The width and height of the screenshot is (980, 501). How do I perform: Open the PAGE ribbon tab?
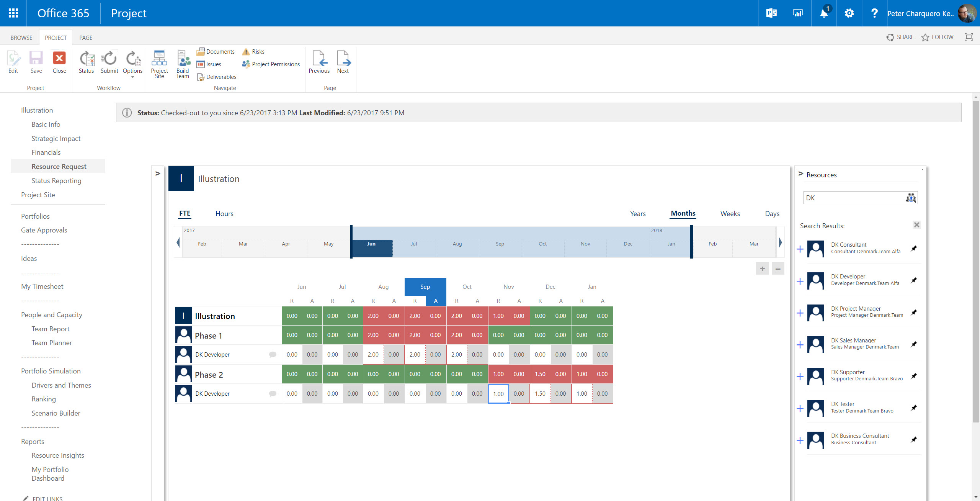(86, 38)
